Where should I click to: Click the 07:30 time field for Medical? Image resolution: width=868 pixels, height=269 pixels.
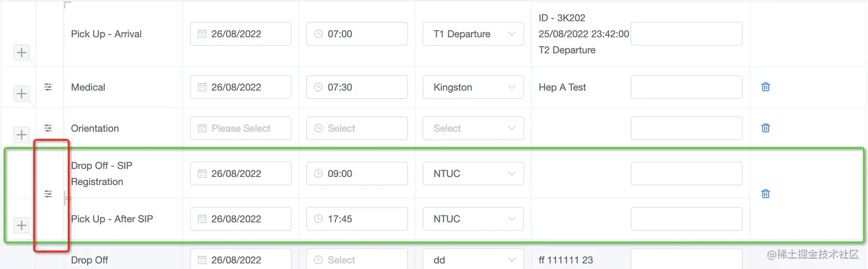356,87
